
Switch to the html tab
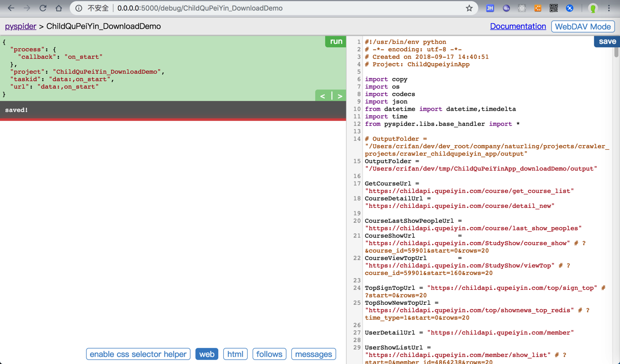(235, 354)
